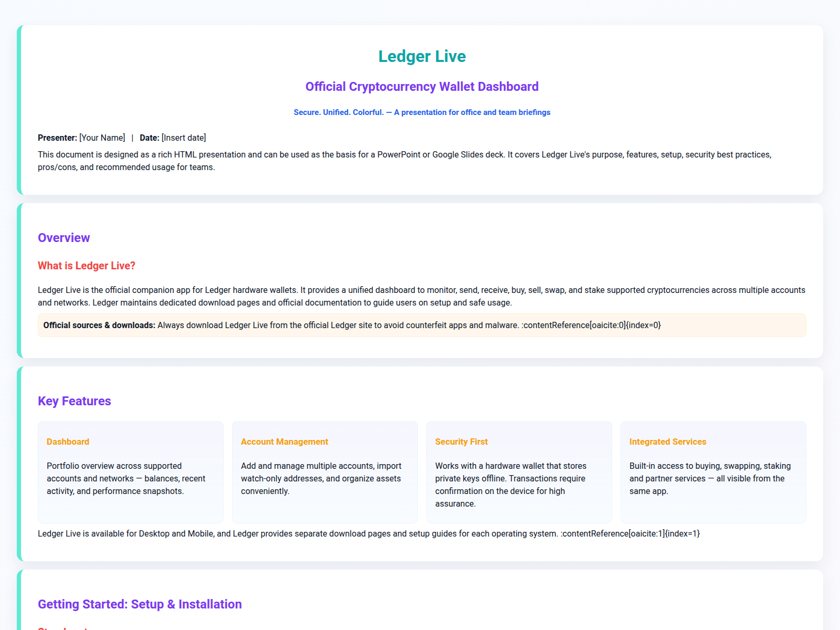840x630 pixels.
Task: Click the Presenter name placeholder
Action: 102,138
